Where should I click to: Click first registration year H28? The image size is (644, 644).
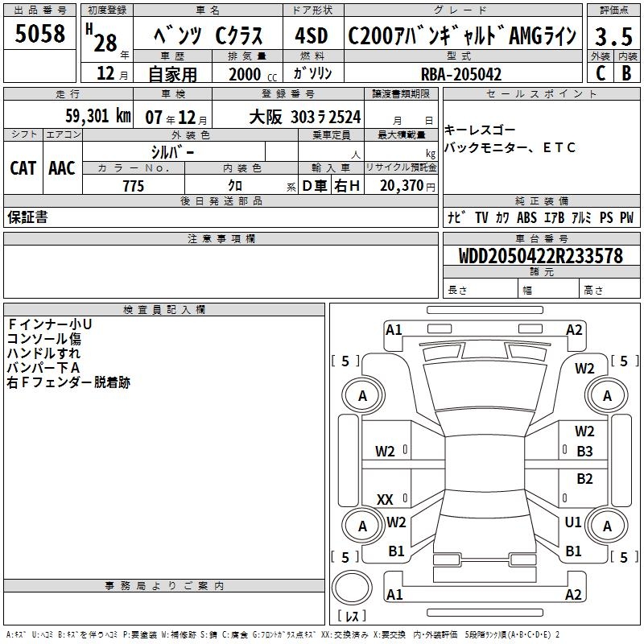(106, 39)
